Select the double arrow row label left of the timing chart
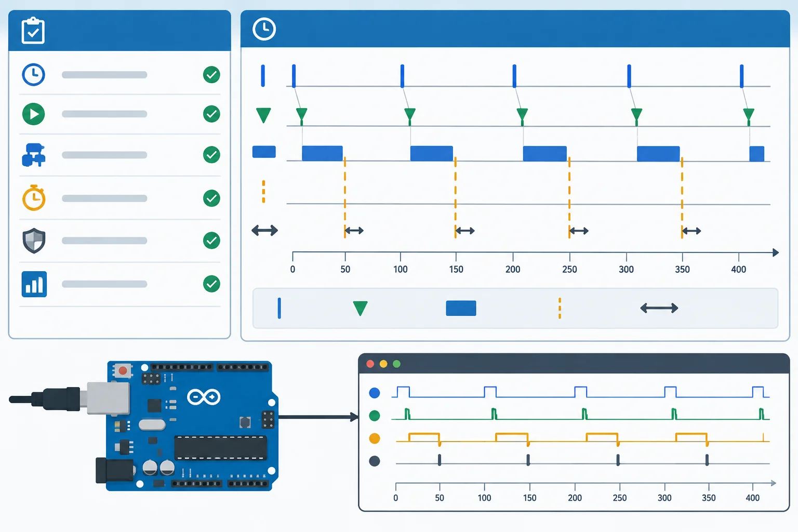Image resolution: width=798 pixels, height=532 pixels. pos(265,230)
